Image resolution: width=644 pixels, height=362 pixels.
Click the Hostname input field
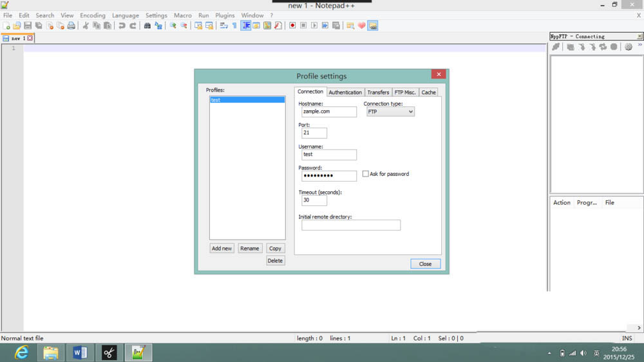click(x=329, y=112)
